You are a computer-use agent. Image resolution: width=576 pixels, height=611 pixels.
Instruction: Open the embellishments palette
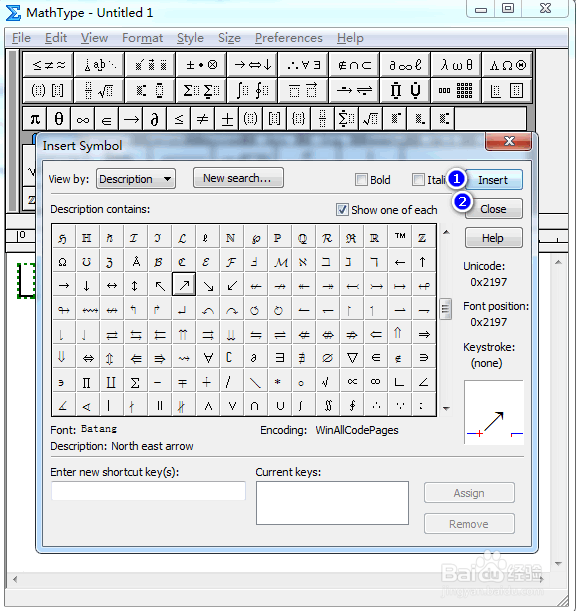pyautogui.click(x=151, y=64)
